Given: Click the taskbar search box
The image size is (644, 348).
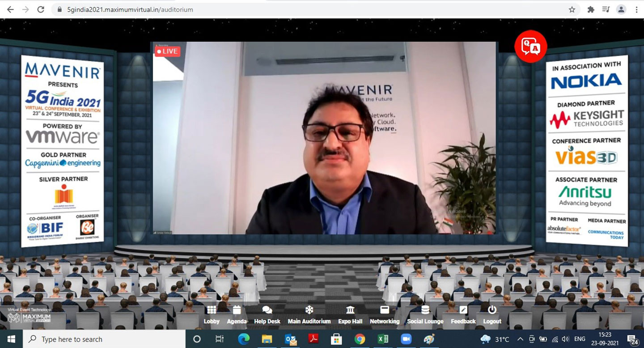Looking at the screenshot, I should coord(104,339).
